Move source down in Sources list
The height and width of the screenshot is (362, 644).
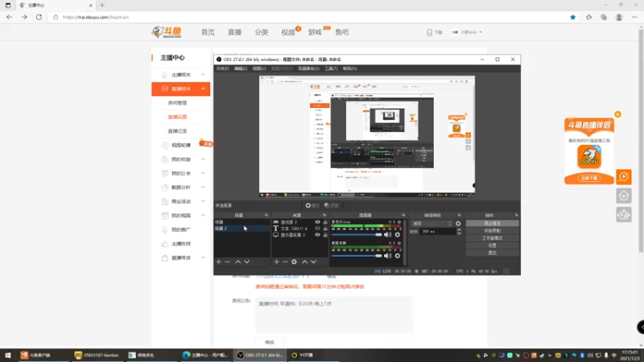(313, 262)
